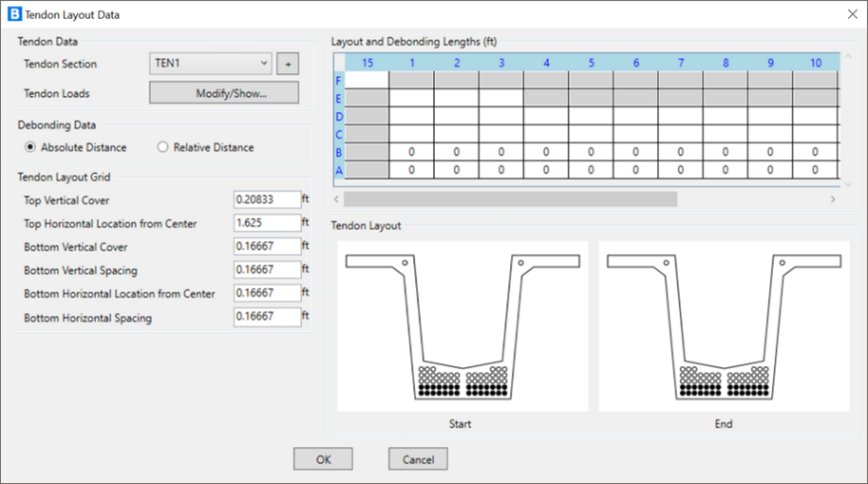Click the Top Vertical Cover input field
The image size is (868, 484).
[266, 199]
